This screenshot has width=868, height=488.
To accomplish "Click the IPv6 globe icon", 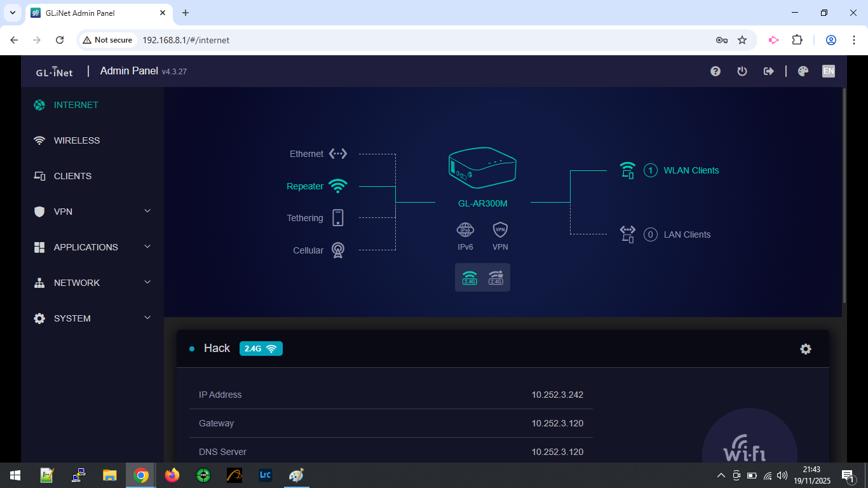I will (465, 230).
